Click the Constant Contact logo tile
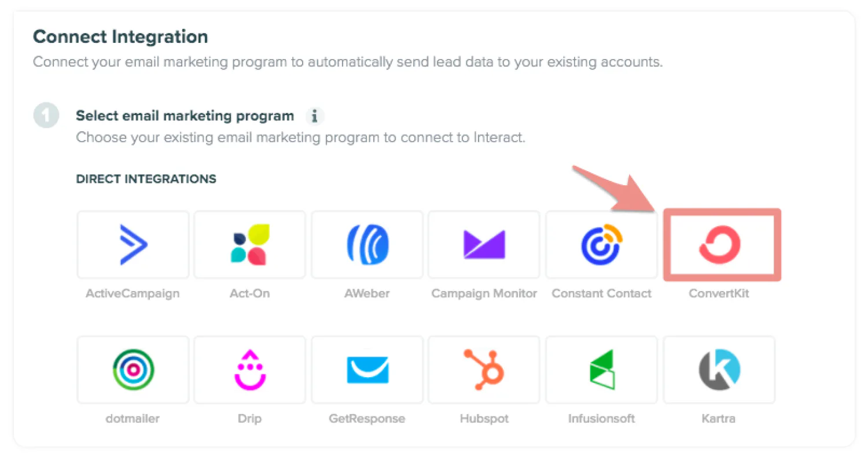Screen dimensions: 868x461 pos(601,245)
